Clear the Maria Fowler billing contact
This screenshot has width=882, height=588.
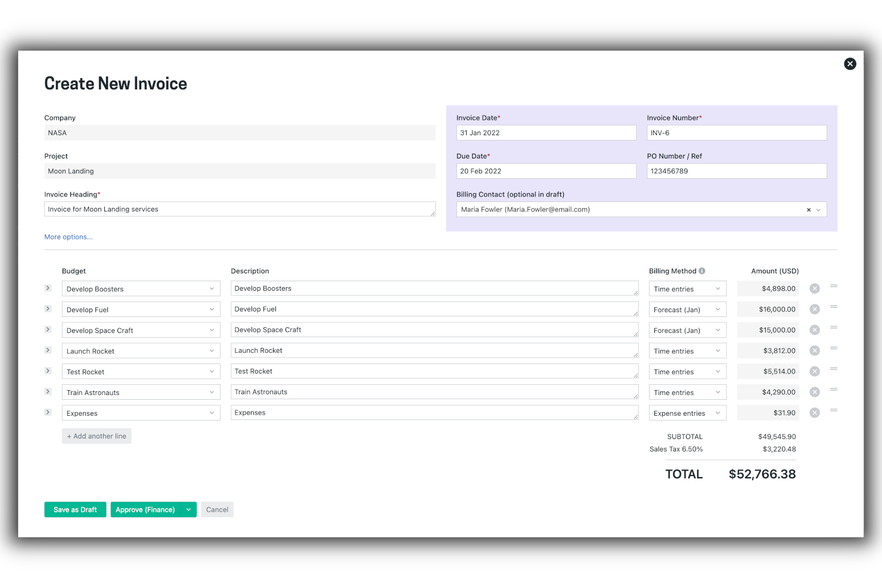pos(809,210)
